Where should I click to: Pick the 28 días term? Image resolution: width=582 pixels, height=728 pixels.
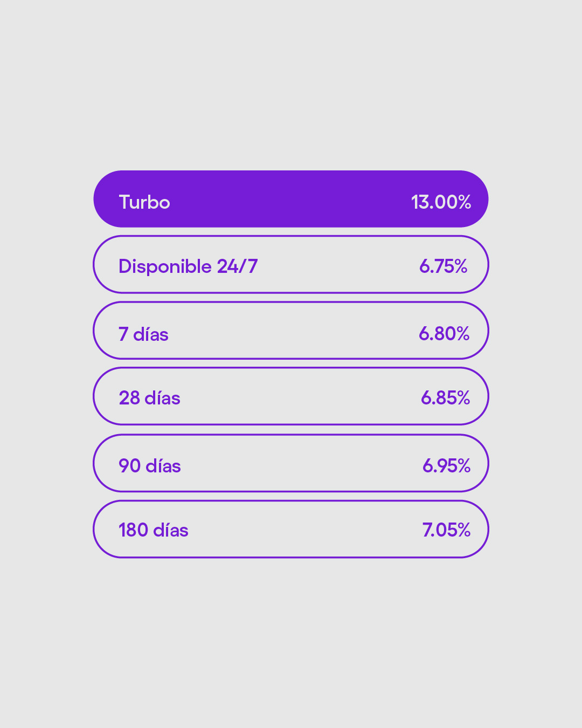pos(291,396)
